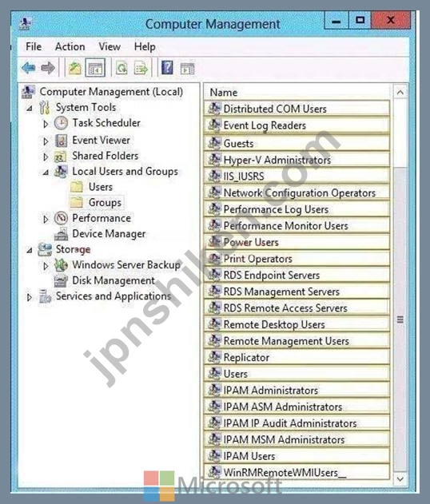Select the Device Manager icon in tree
Viewport: 430px width, 504px height.
[x=61, y=234]
